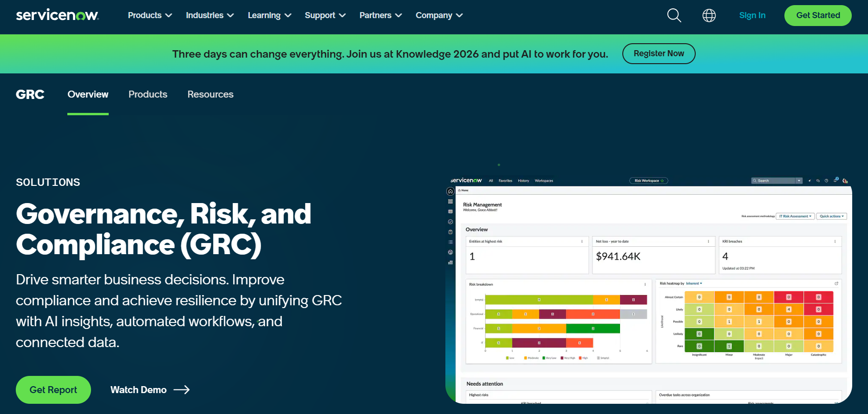Click the "Risk Management" dashboard heading
This screenshot has height=414, width=868.
[482, 204]
